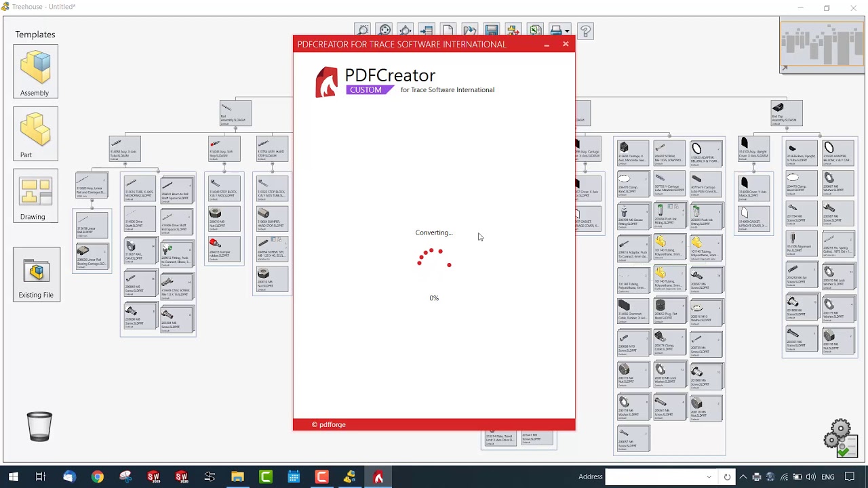Launch SOLIDWORKS 2020 from the taskbar

tap(182, 477)
